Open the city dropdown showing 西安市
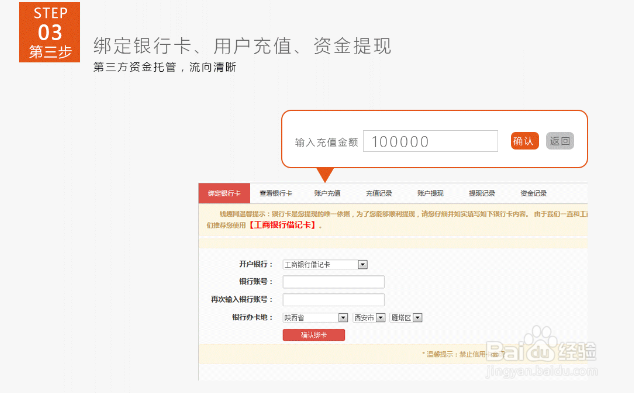Screen dimensions: 634x393 coord(369,318)
